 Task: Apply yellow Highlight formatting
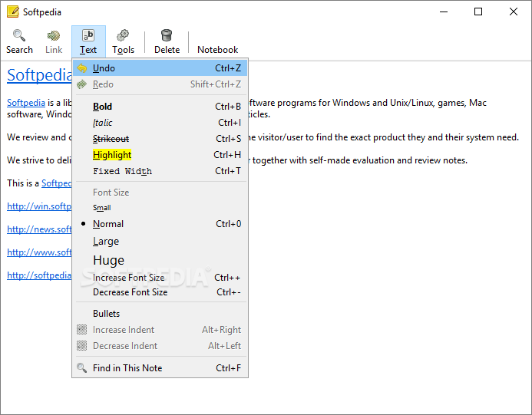160,155
